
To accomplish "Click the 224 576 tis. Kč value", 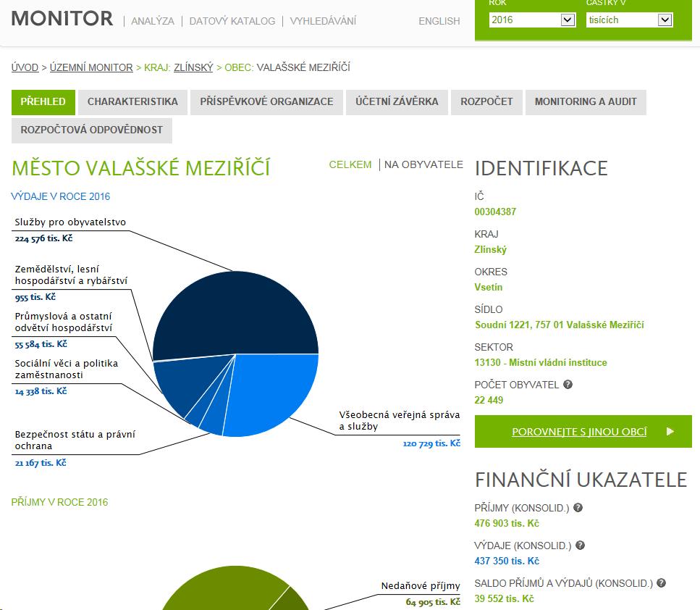I will tap(43, 238).
